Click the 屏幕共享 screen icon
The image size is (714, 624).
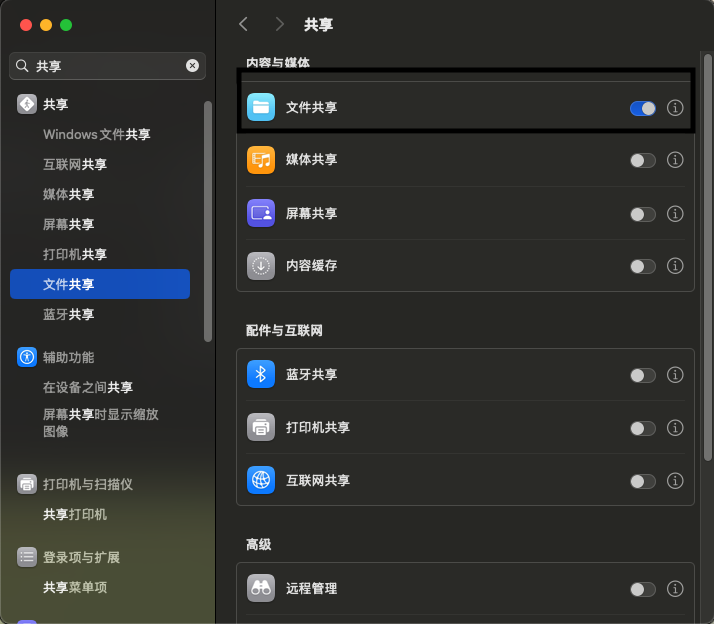pyautogui.click(x=260, y=213)
